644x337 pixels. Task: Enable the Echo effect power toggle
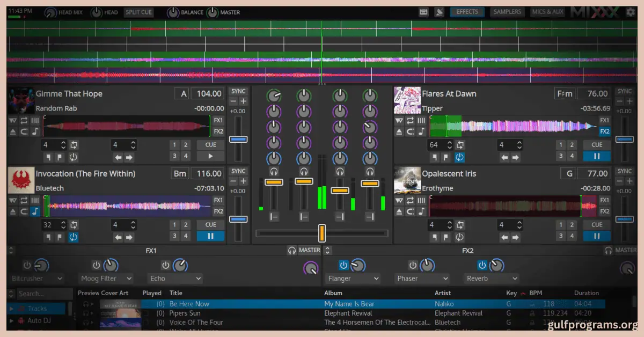165,265
